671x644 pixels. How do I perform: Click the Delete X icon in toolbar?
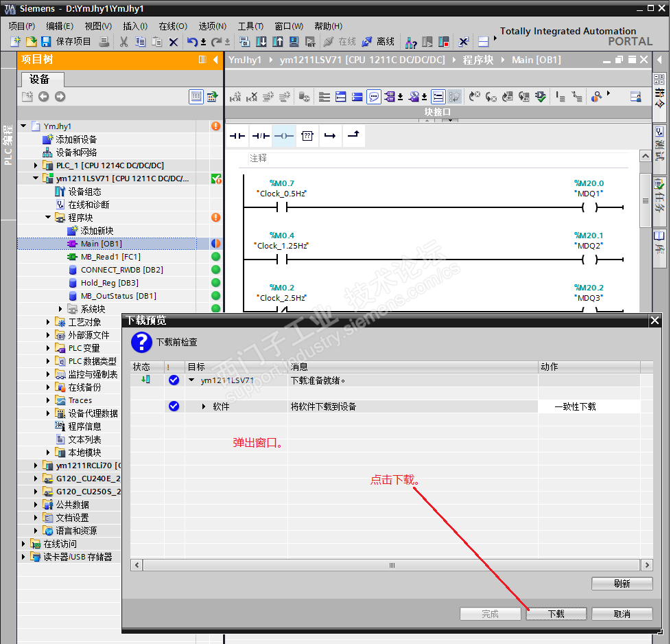[x=174, y=41]
